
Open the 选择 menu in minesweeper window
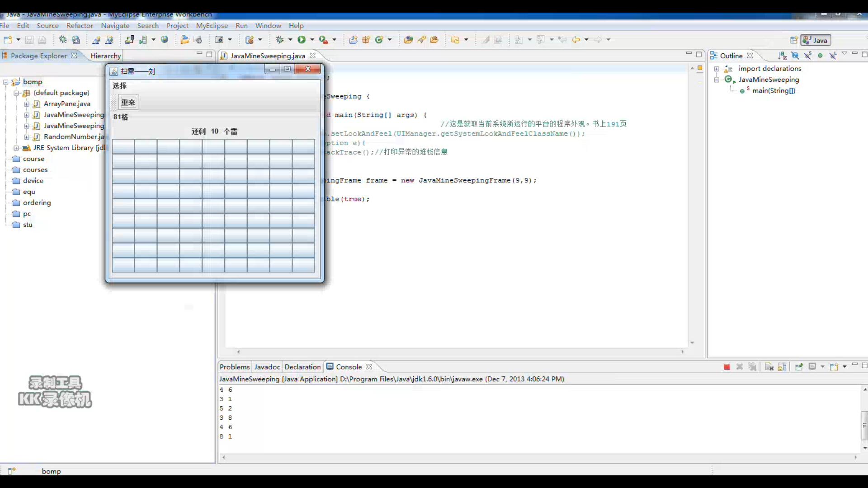119,86
